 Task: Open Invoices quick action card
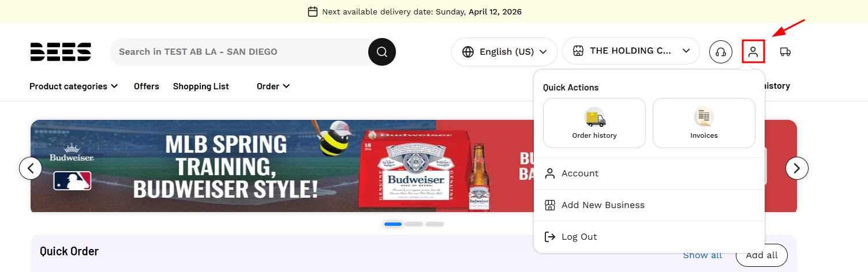pos(704,123)
